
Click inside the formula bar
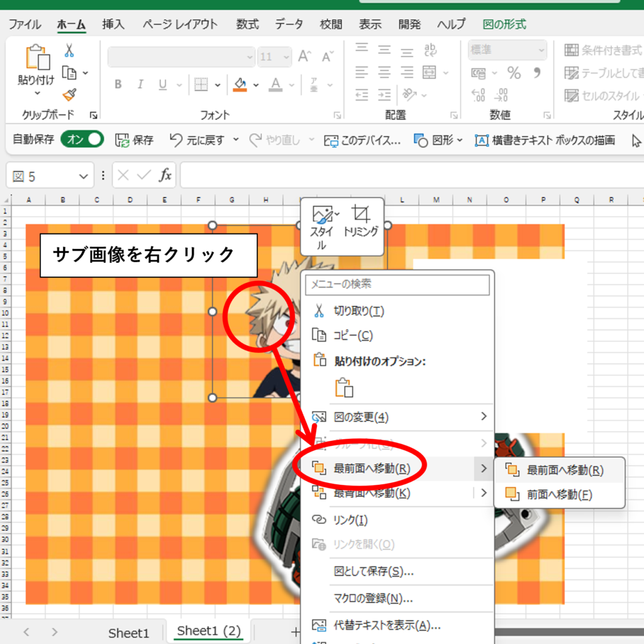pyautogui.click(x=411, y=175)
